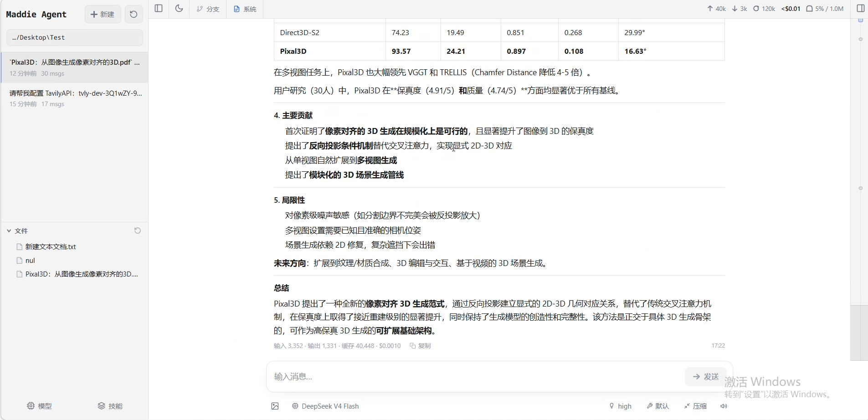
Task: Collapse the 文件 files section
Action: 17,231
